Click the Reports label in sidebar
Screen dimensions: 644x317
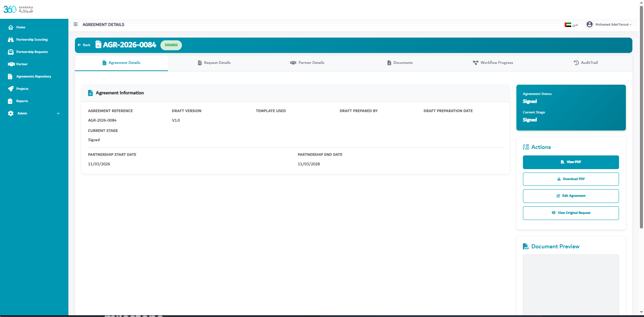22,101
